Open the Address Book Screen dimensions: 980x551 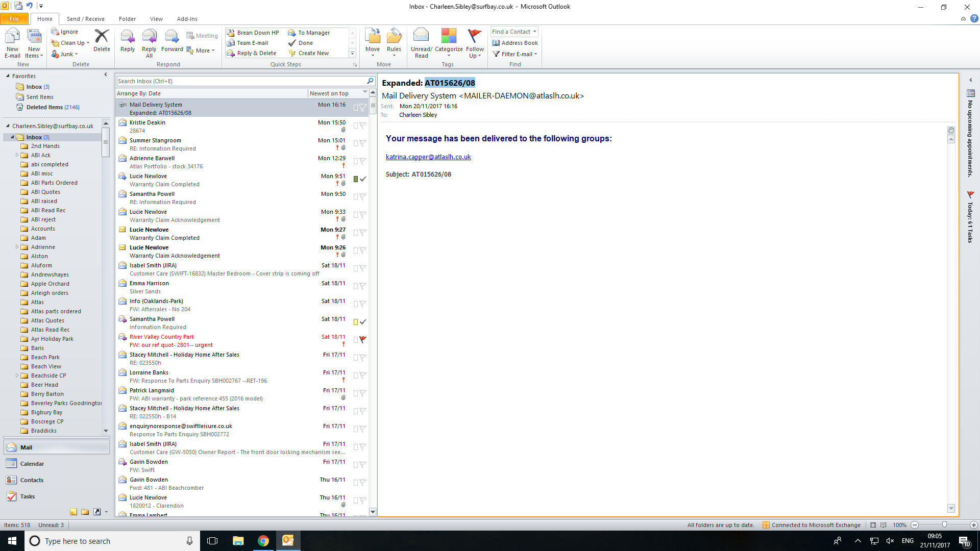pyautogui.click(x=515, y=43)
